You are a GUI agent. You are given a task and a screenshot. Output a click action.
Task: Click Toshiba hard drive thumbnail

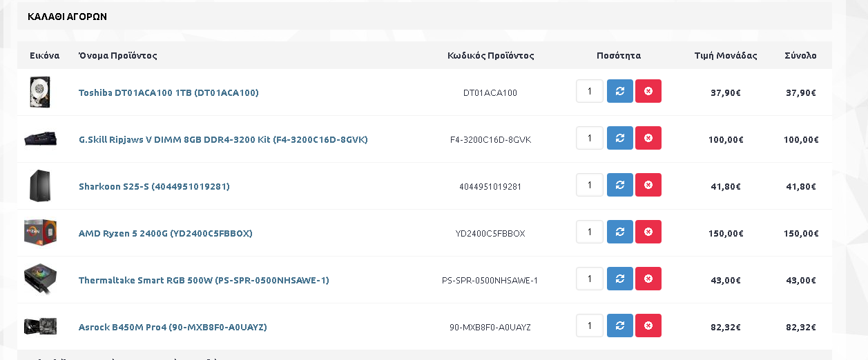[40, 92]
